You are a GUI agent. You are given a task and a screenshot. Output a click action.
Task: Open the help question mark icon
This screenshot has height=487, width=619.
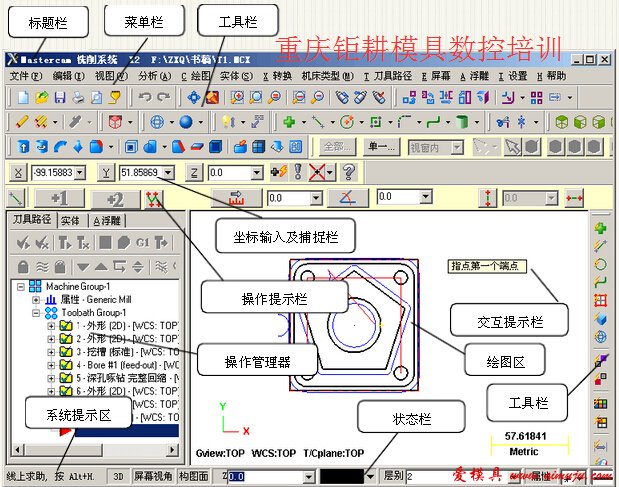pyautogui.click(x=349, y=172)
